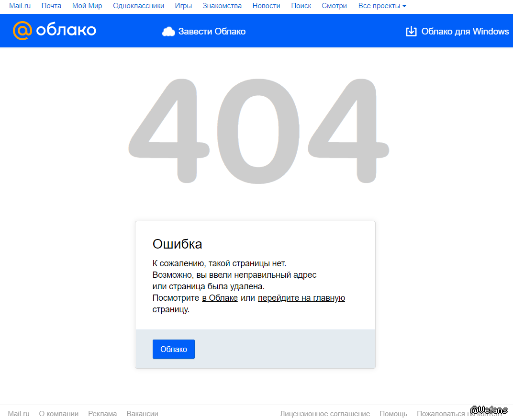The image size is (513, 420).
Task: Open Вакансии in the footer
Action: [142, 414]
